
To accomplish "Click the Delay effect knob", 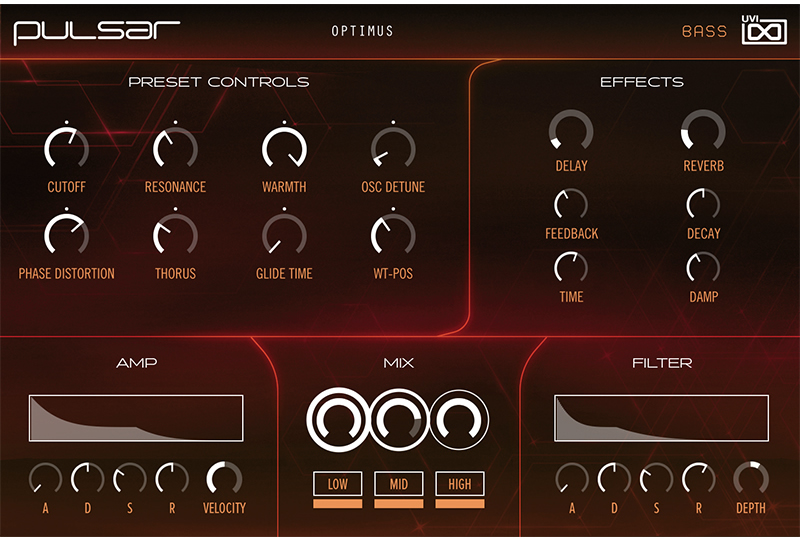I will [571, 131].
